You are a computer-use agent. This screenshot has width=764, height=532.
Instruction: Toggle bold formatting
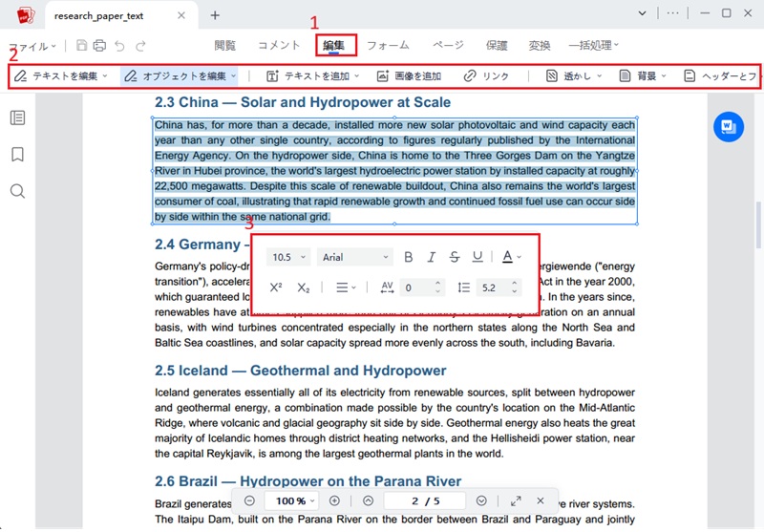click(x=409, y=257)
